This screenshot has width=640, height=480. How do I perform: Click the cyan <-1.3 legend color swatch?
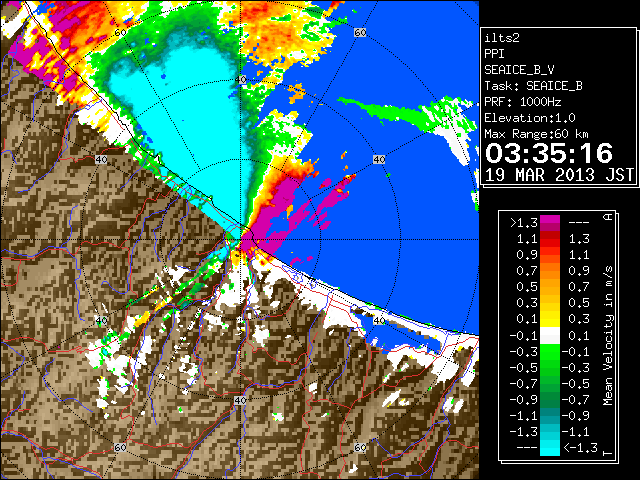point(550,448)
